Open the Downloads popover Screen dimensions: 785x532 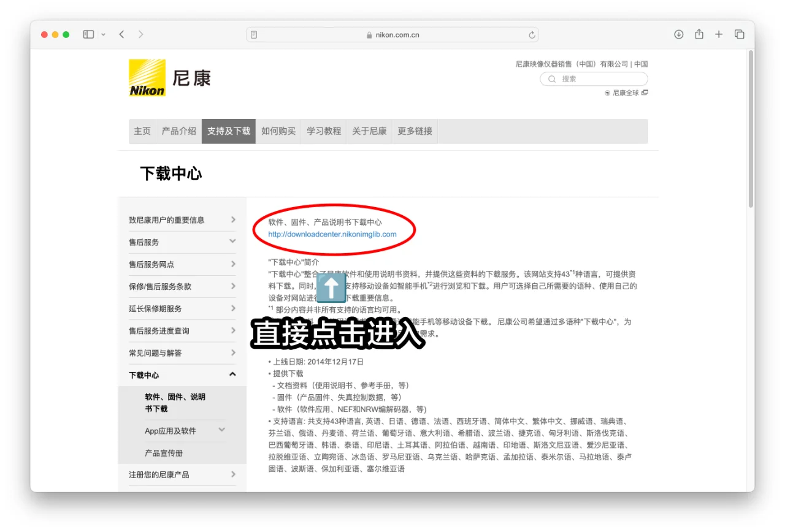coord(678,34)
